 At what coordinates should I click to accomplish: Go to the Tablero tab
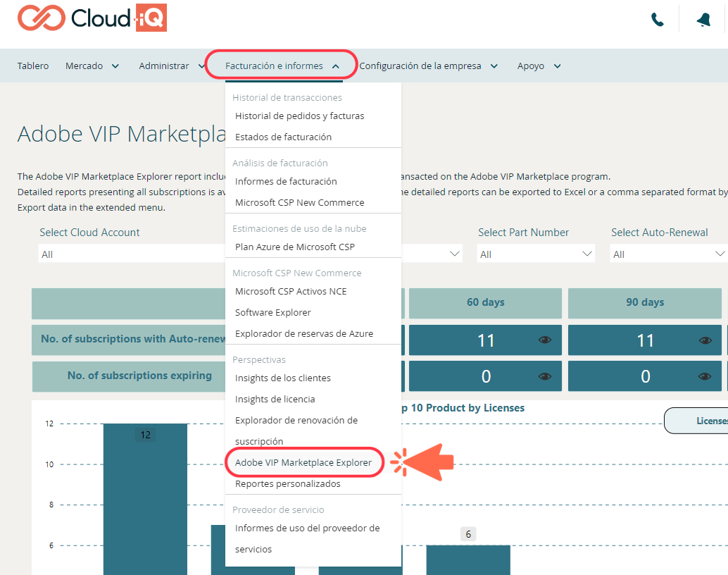[x=33, y=66]
